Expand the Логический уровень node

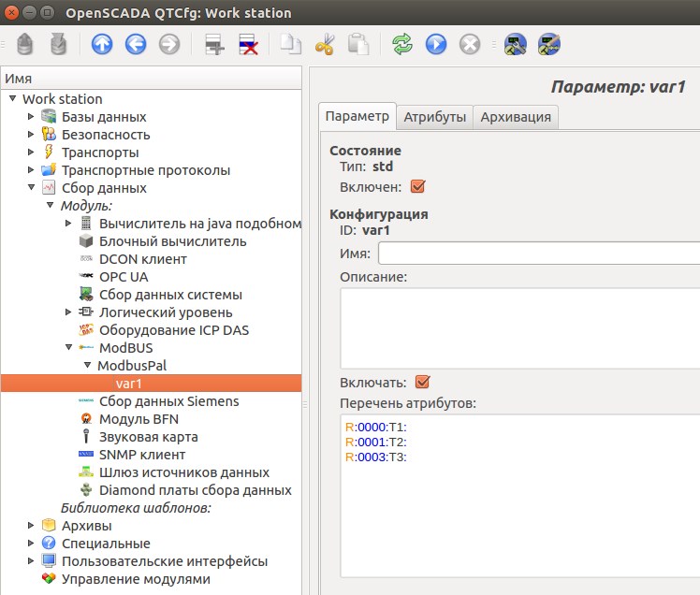click(x=68, y=312)
